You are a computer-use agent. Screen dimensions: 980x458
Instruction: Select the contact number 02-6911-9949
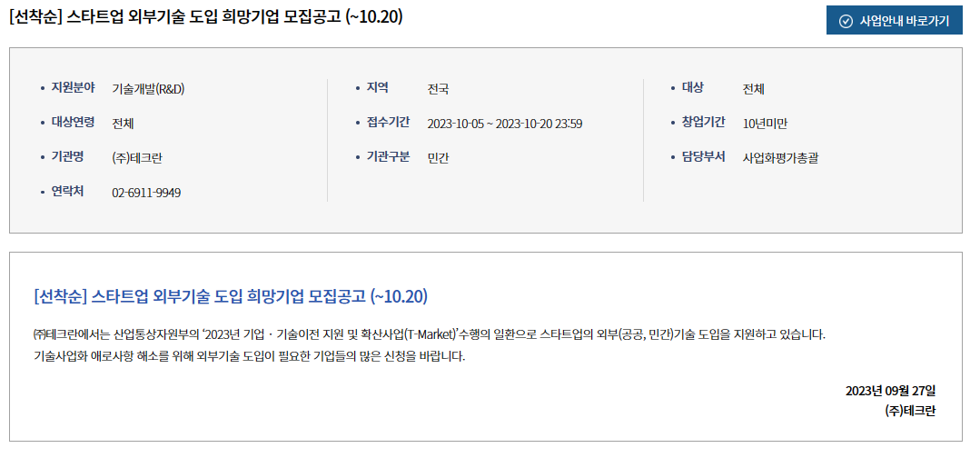pyautogui.click(x=146, y=193)
